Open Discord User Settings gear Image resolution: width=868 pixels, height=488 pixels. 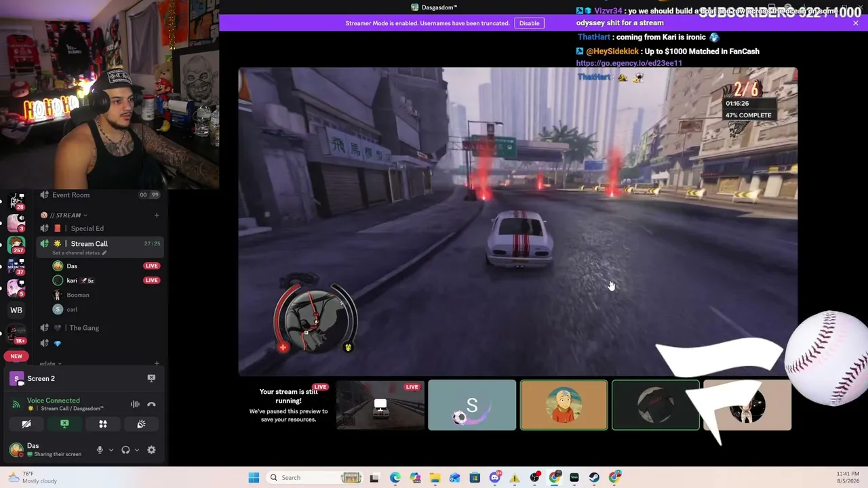151,450
